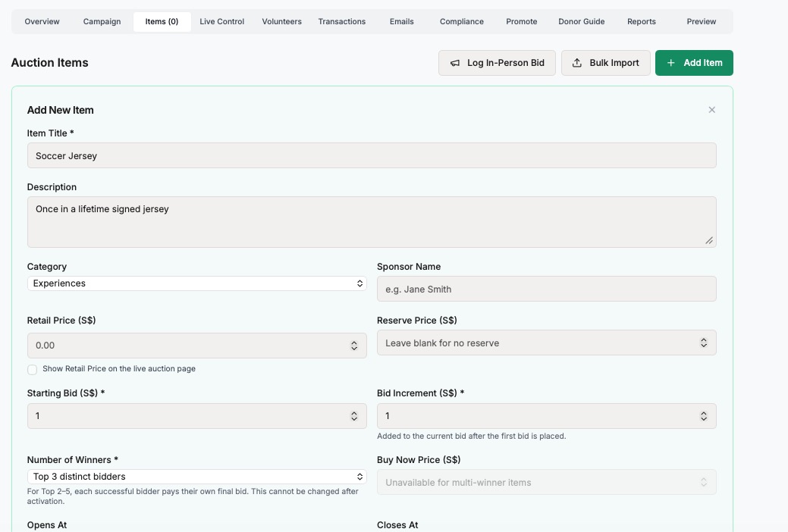Click the Item Title field containing Soccer Jersey

click(x=372, y=155)
